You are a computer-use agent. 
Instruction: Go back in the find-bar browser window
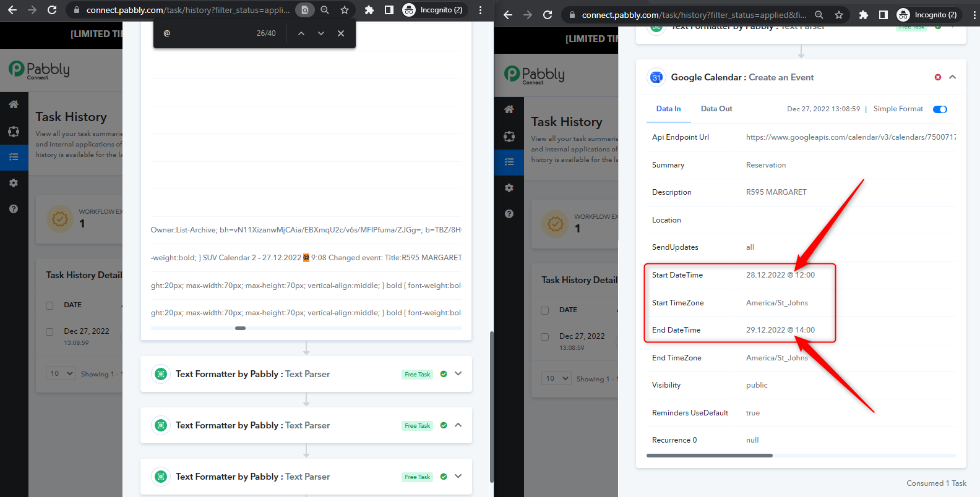coord(12,10)
